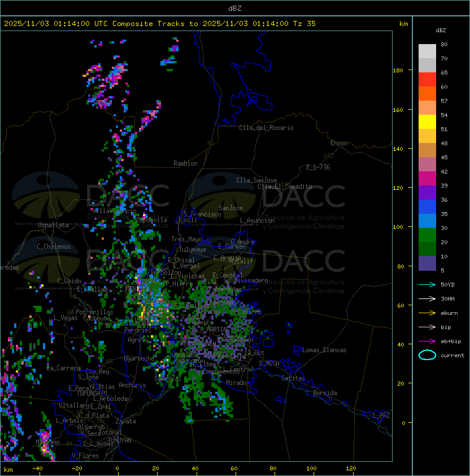
Task: Select the 10 dBZ dark purple swatch
Action: [427, 263]
